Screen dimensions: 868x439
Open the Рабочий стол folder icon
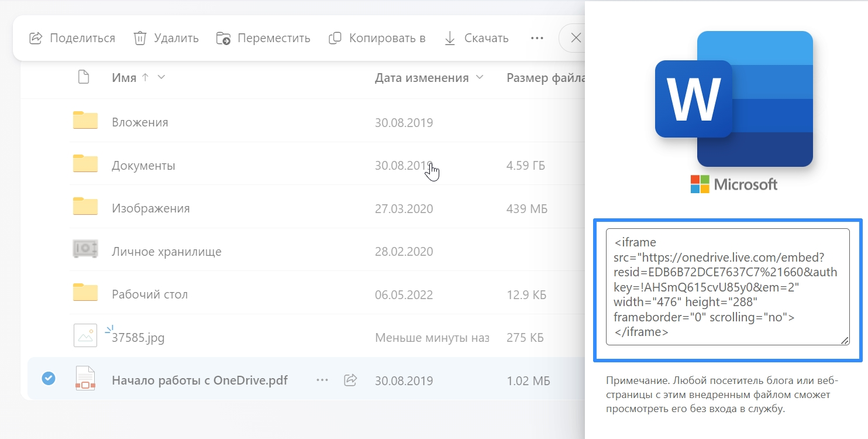85,293
